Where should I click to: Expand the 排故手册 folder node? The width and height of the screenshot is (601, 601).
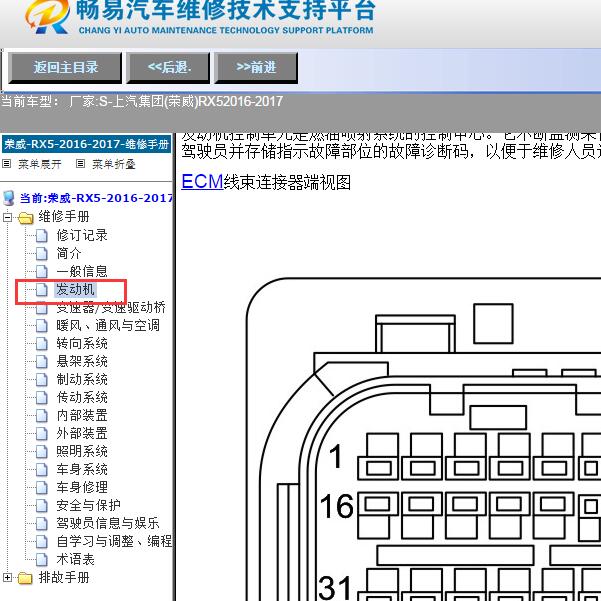coord(7,578)
